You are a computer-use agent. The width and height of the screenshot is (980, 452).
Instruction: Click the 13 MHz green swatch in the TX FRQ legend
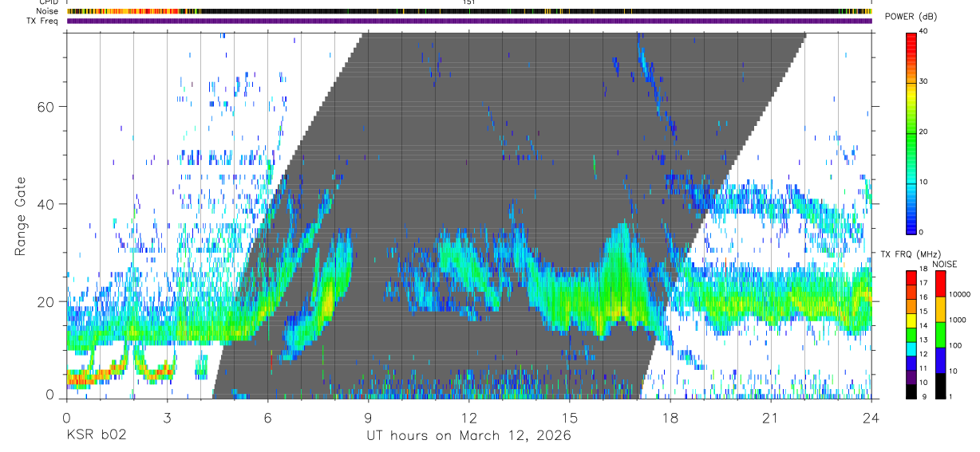coord(911,334)
